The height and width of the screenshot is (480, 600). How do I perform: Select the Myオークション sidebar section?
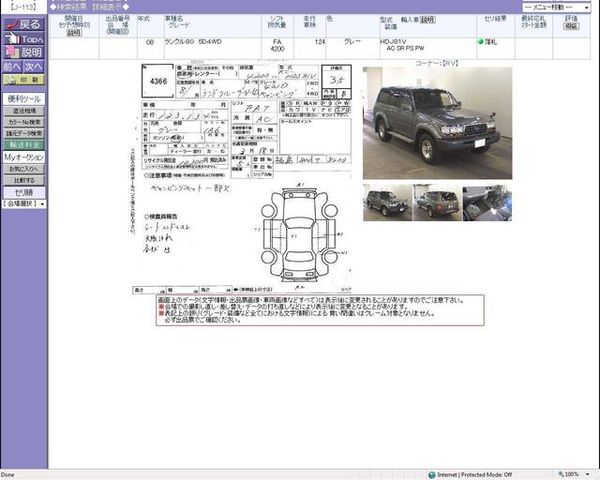point(23,157)
